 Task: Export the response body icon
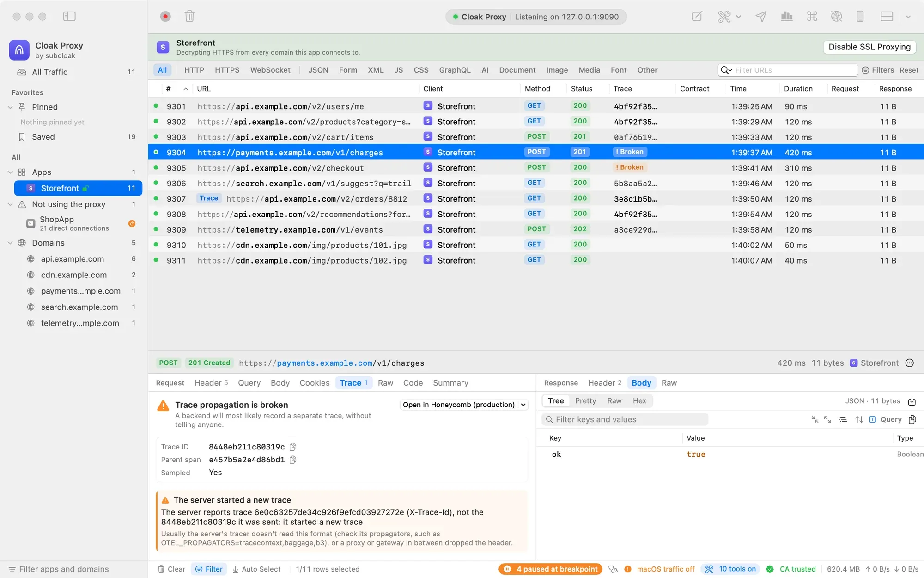point(912,401)
